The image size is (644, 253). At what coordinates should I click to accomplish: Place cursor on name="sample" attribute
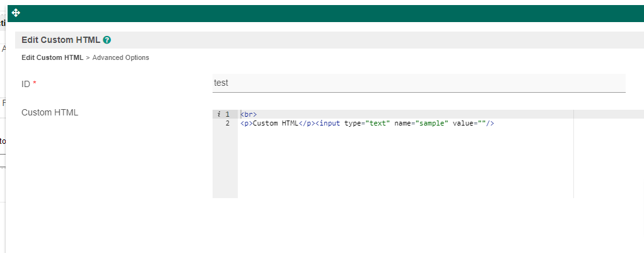coord(421,124)
